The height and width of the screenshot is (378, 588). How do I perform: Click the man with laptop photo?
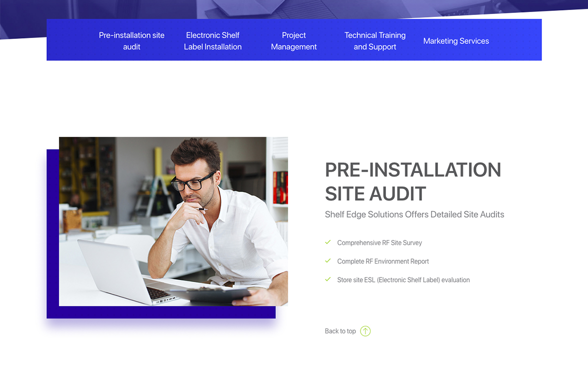[x=173, y=221]
